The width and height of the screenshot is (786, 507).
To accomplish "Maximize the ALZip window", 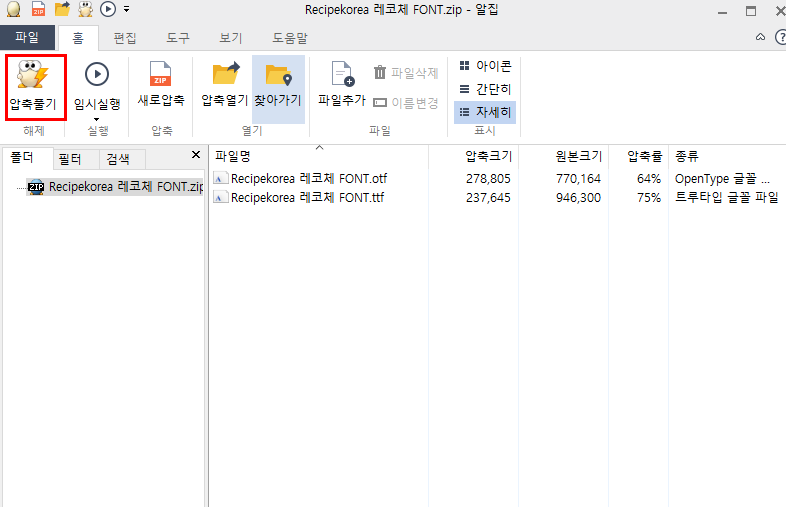I will click(x=751, y=11).
